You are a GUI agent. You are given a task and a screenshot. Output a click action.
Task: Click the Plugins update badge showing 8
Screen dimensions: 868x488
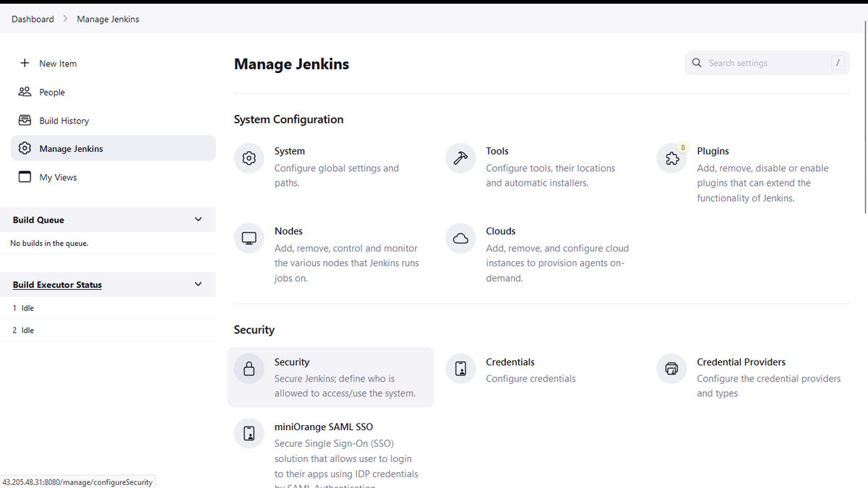coord(683,147)
